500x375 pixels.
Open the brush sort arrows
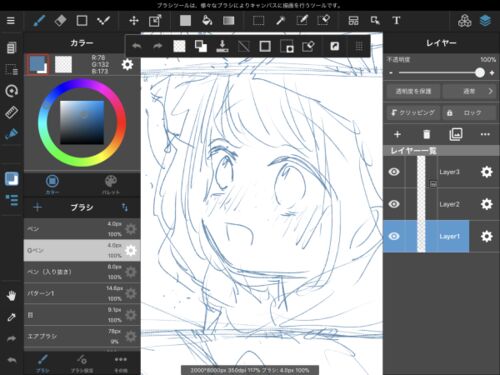pos(125,208)
